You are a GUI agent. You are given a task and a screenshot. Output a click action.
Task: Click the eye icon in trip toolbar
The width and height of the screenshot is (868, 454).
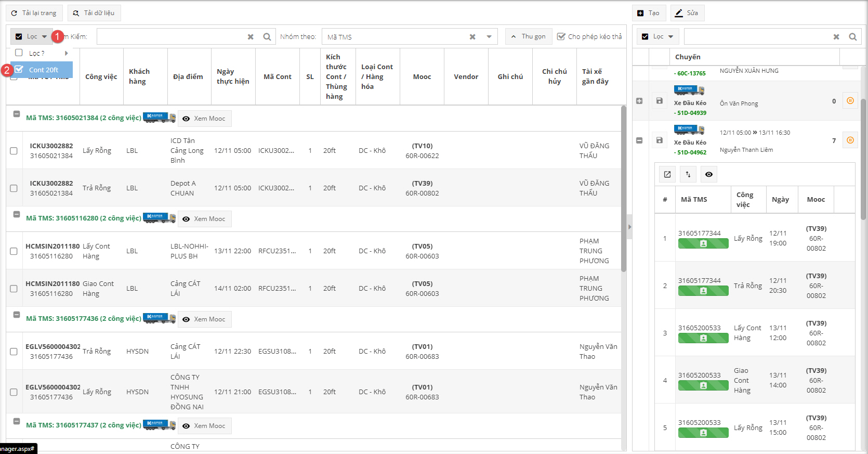[709, 174]
